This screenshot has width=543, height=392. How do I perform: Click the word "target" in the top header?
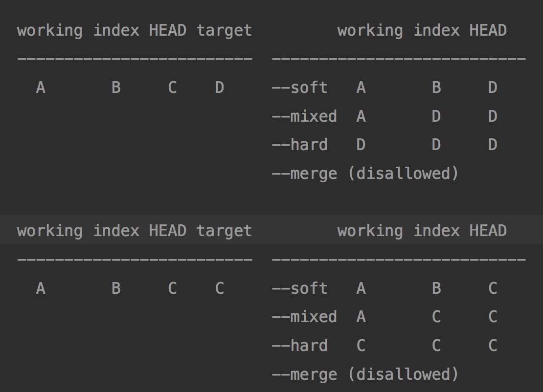224,30
